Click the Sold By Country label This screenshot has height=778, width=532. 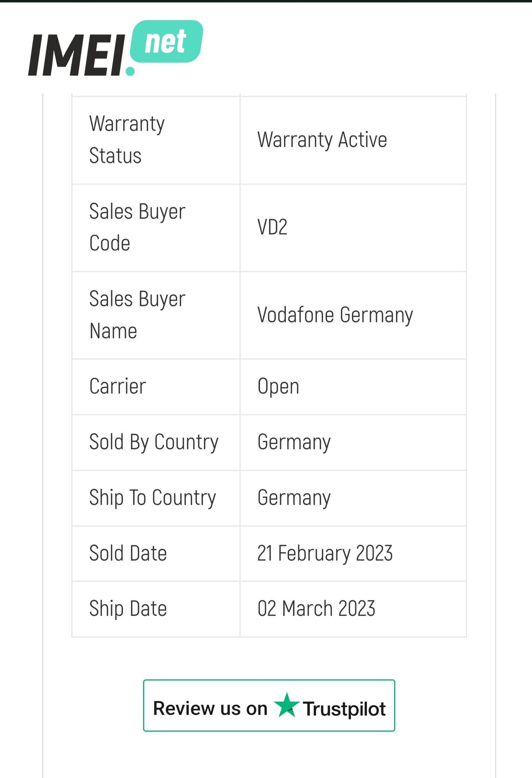(154, 442)
